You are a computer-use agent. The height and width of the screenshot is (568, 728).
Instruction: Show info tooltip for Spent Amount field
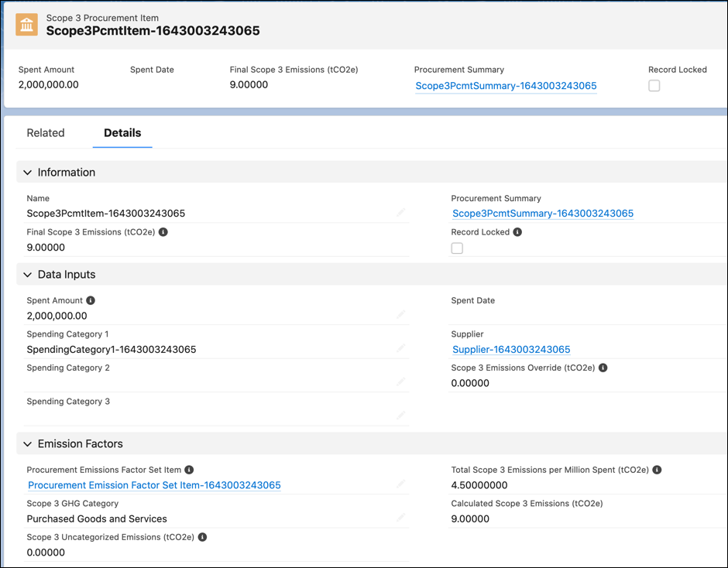coord(91,300)
